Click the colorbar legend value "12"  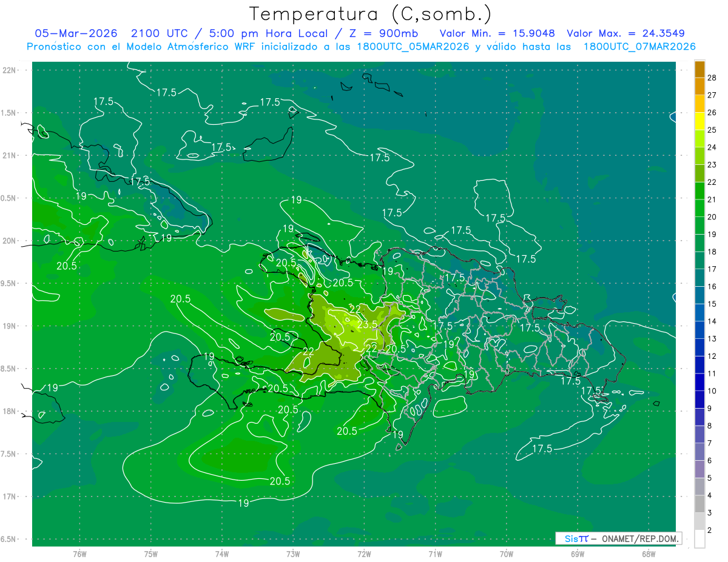pyautogui.click(x=712, y=355)
